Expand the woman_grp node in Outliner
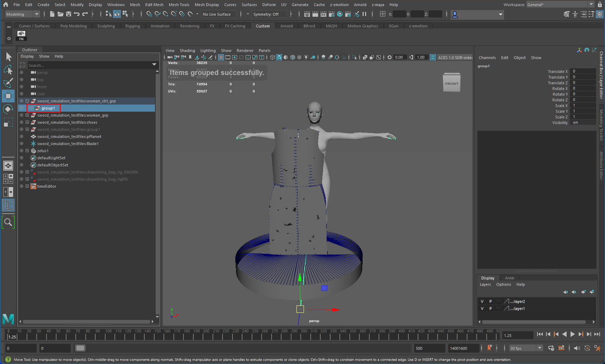 tap(27, 115)
